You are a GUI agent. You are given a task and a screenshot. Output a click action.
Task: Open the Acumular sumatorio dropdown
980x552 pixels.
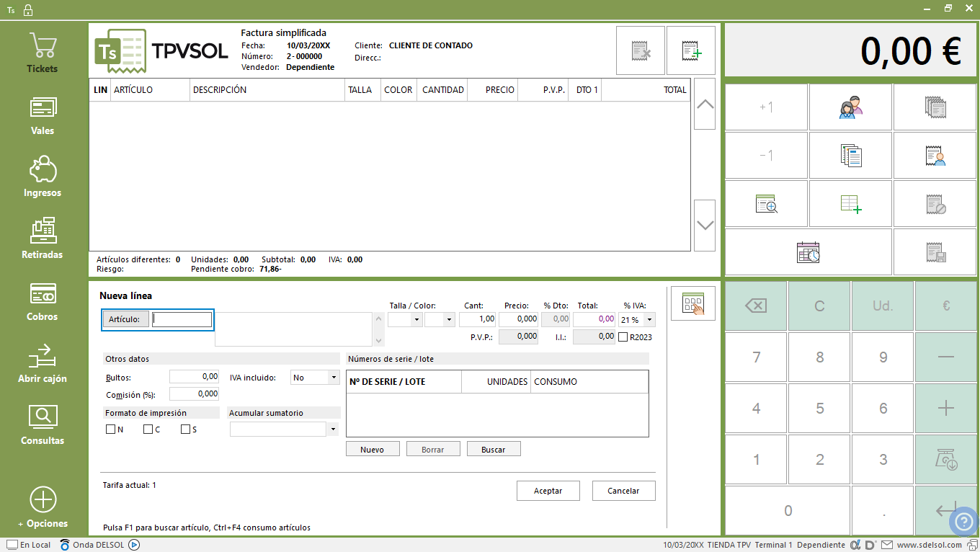click(333, 429)
